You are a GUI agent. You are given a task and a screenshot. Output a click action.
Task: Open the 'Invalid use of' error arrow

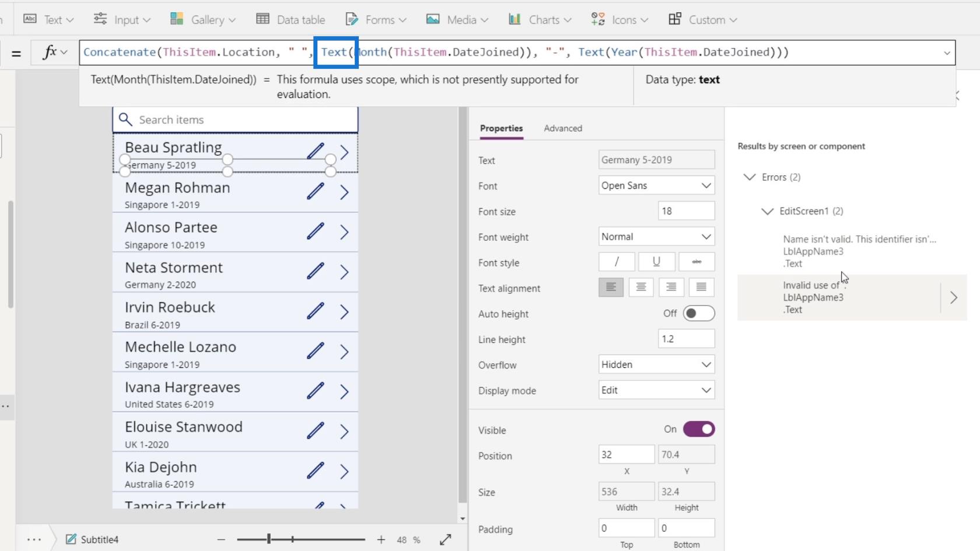[x=953, y=298]
